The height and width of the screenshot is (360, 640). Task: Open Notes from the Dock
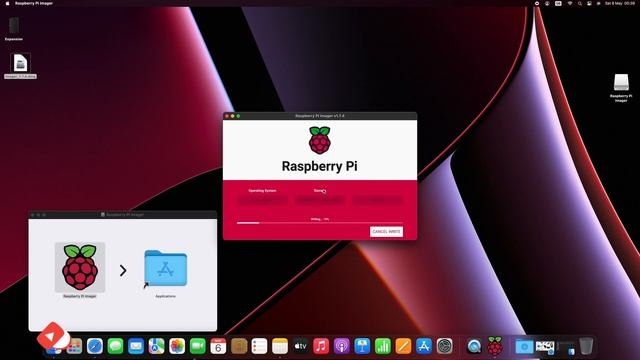coord(280,347)
